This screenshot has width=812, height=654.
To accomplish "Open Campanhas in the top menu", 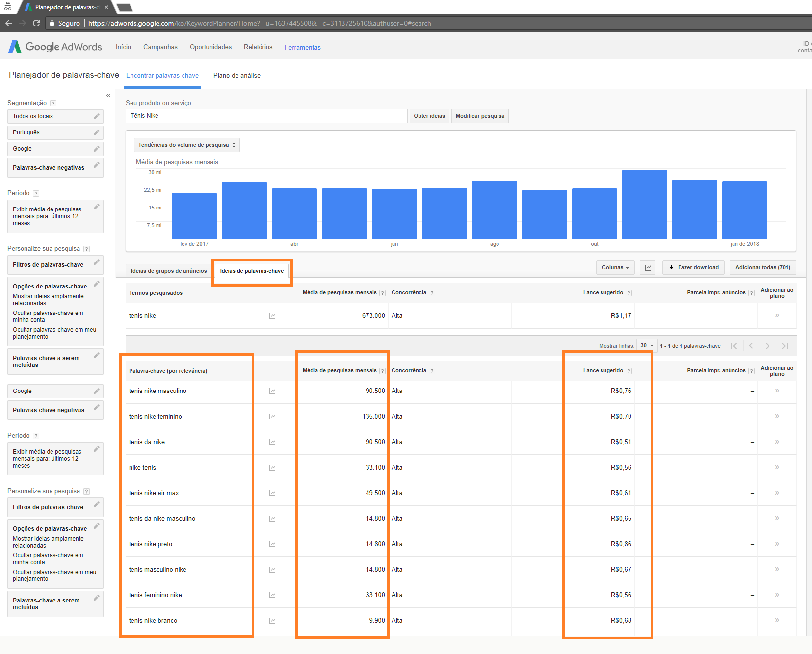I will tap(160, 47).
